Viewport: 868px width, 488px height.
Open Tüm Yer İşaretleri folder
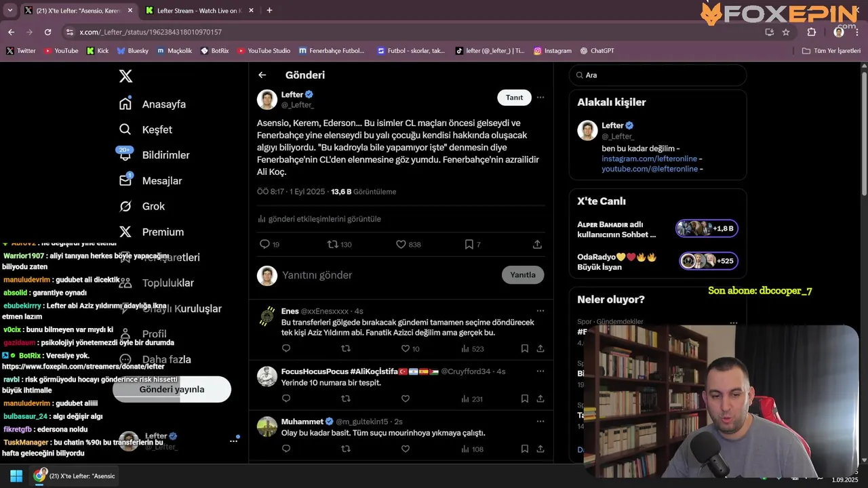(831, 51)
